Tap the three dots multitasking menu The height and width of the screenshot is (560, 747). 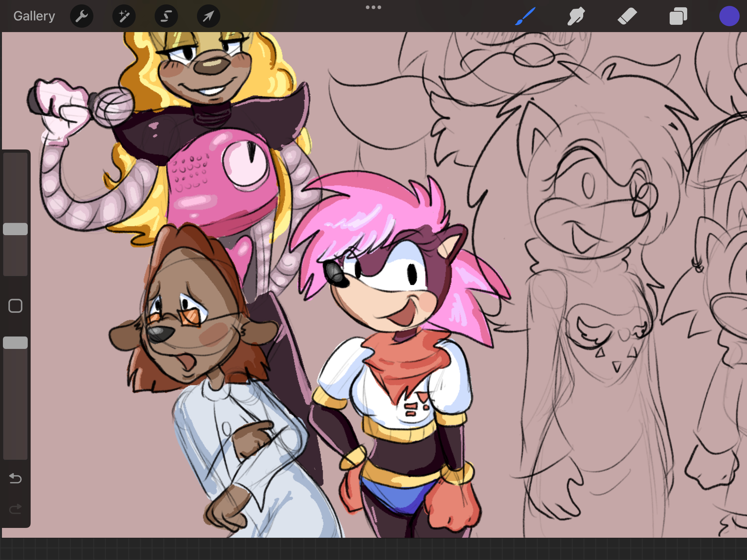click(373, 7)
